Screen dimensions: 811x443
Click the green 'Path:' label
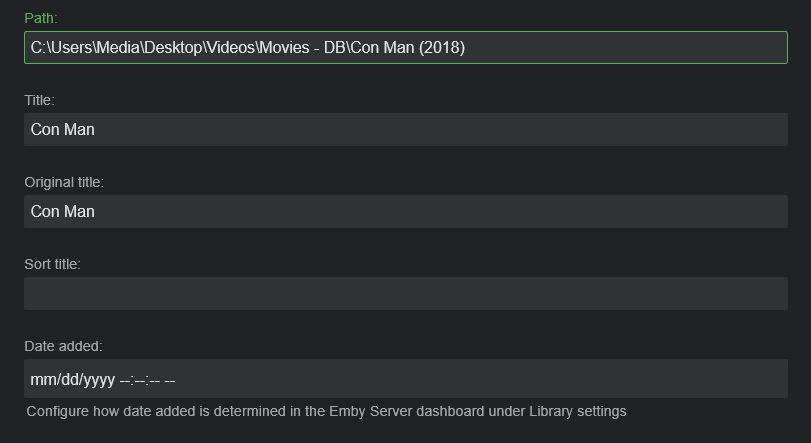coord(40,18)
